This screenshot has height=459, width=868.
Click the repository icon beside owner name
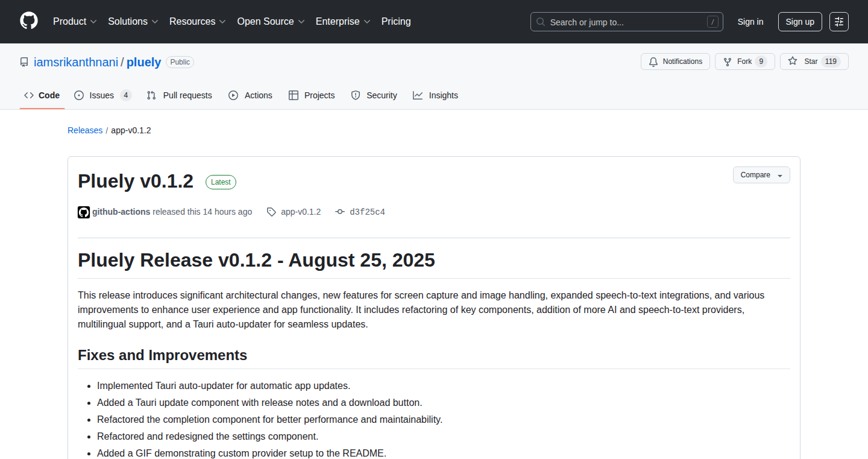(24, 62)
